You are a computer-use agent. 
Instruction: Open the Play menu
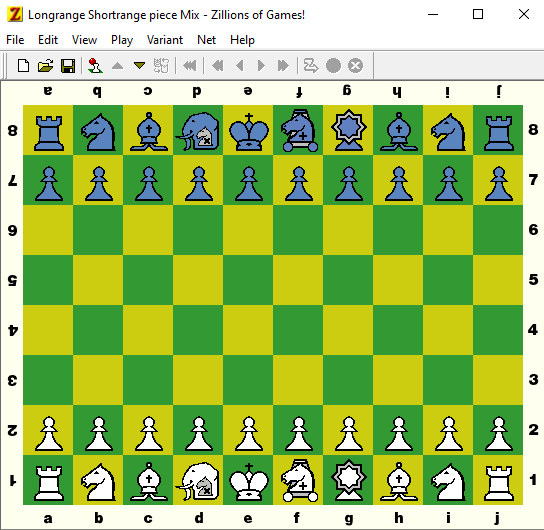click(122, 40)
